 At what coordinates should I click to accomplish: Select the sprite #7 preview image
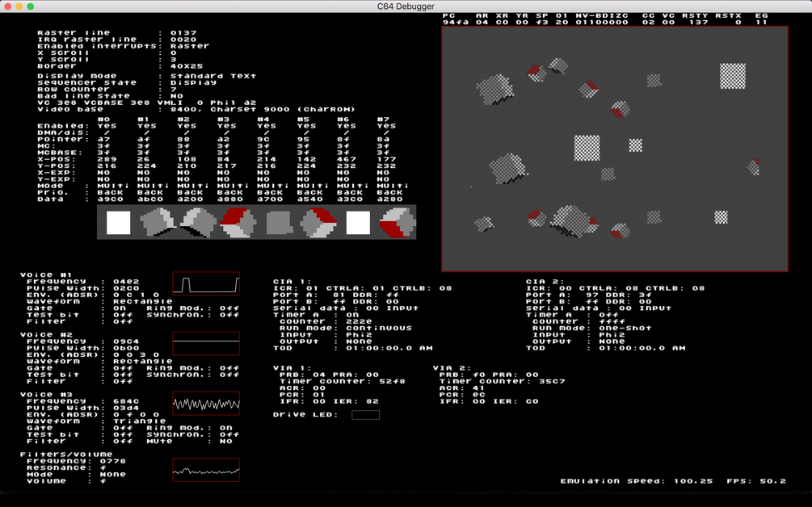pyautogui.click(x=397, y=223)
